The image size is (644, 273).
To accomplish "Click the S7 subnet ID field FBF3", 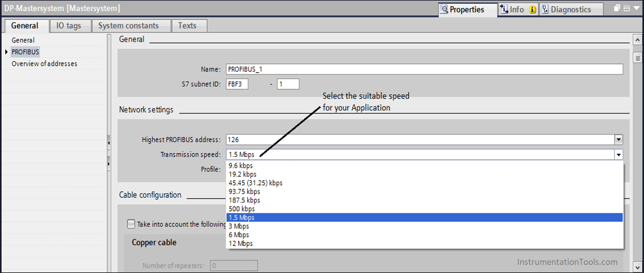I will click(237, 84).
